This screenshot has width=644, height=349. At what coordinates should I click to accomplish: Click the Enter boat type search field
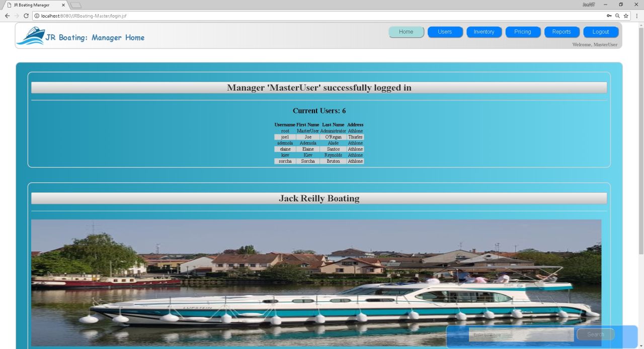tap(521, 335)
